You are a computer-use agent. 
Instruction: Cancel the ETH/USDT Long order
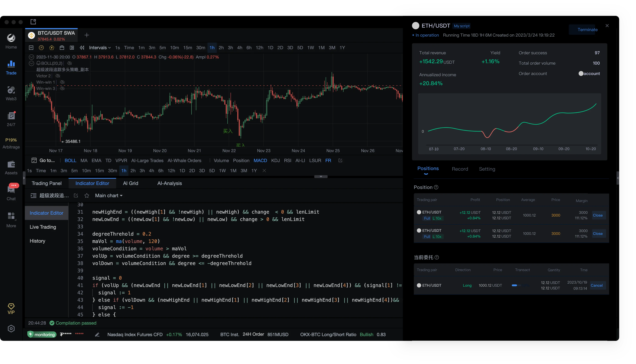pyautogui.click(x=596, y=285)
